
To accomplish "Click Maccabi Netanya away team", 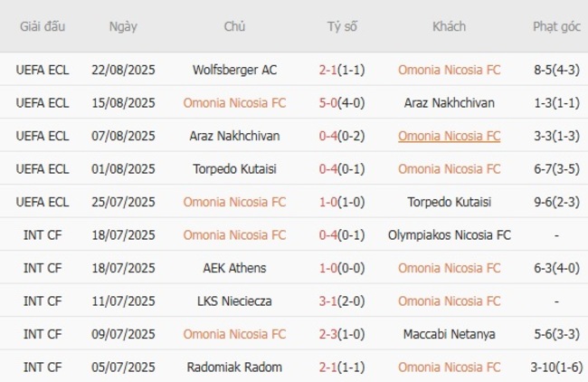I will point(449,334).
